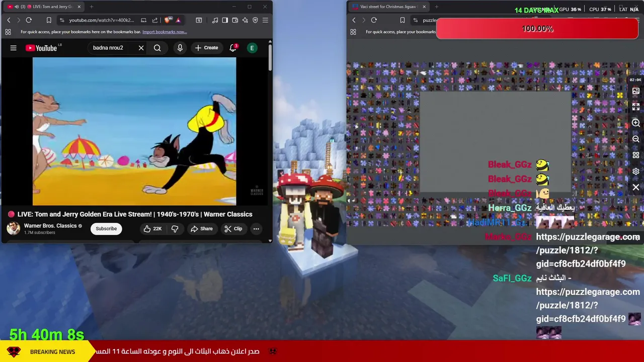Click Import bookmarks now link
This screenshot has width=644, height=362.
tap(165, 32)
